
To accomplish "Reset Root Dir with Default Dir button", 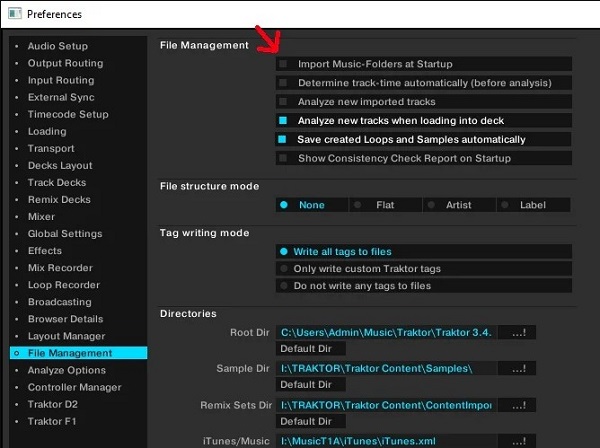I will click(x=310, y=349).
